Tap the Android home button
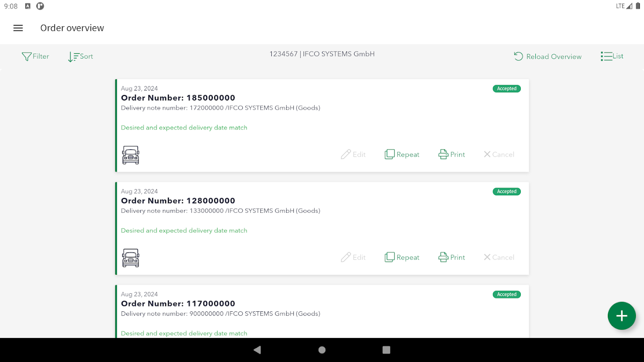 322,350
